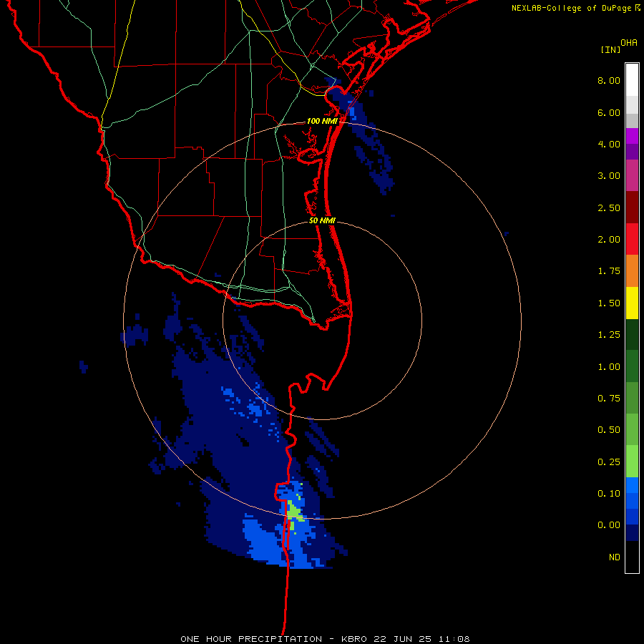Click the 1.00 legend value
Image resolution: width=644 pixels, height=644 pixels.
point(609,367)
